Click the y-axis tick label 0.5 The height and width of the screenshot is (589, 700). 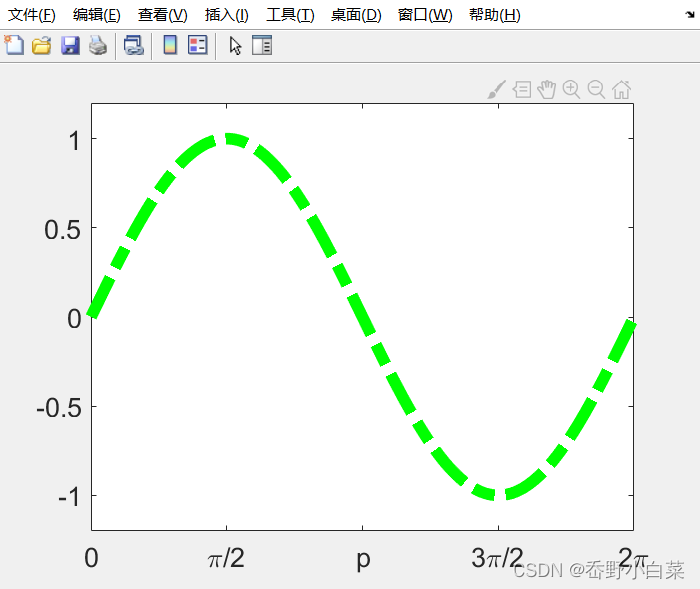(x=62, y=230)
